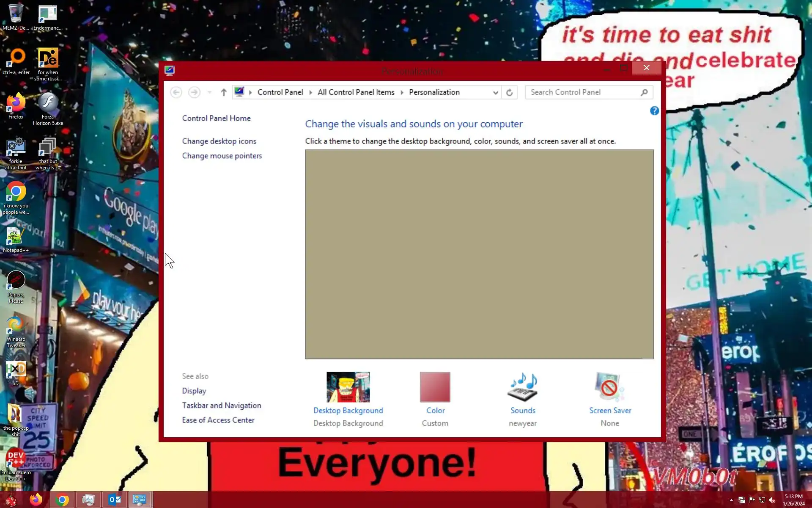
Task: Show hidden icons in the system tray
Action: coord(731,500)
